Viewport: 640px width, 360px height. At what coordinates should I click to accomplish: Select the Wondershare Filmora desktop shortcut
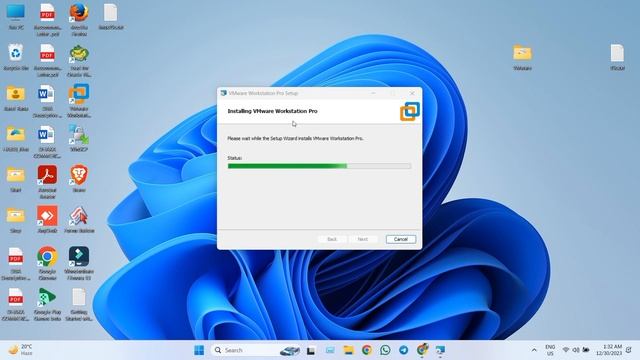coord(79,263)
